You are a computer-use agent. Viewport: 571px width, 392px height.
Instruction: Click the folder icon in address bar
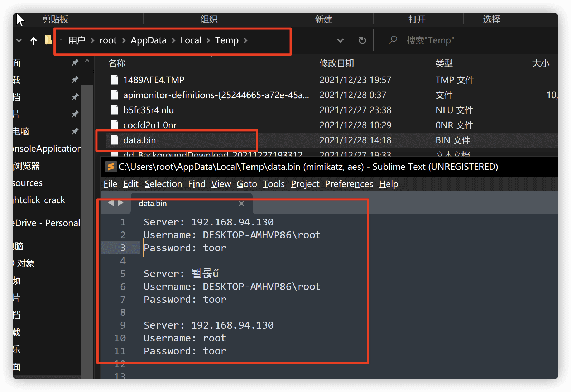49,40
